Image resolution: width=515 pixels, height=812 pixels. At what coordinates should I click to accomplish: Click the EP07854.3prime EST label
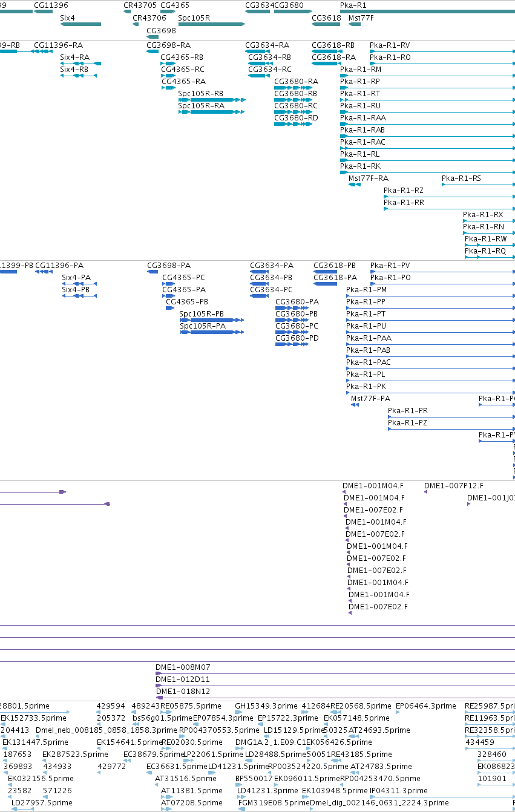click(223, 718)
